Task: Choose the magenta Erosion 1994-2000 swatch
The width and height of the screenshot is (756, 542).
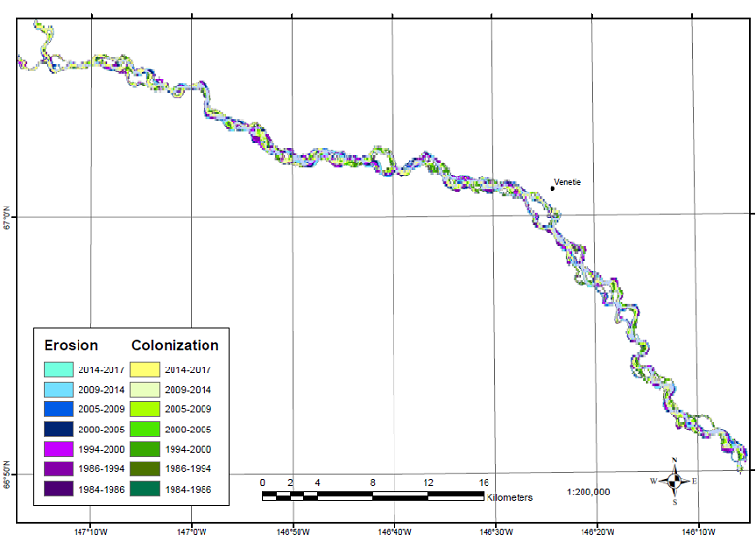Action: (x=59, y=449)
